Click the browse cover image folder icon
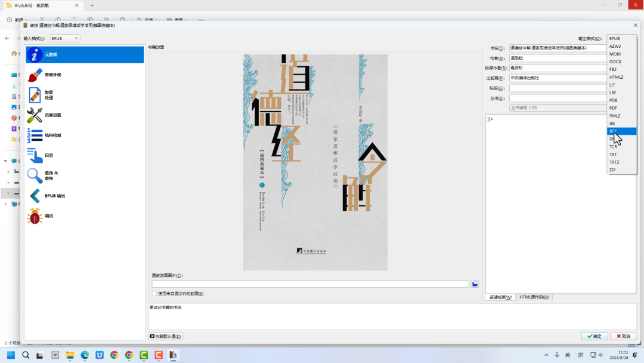Viewport: 644px width, 363px height. pos(475,284)
